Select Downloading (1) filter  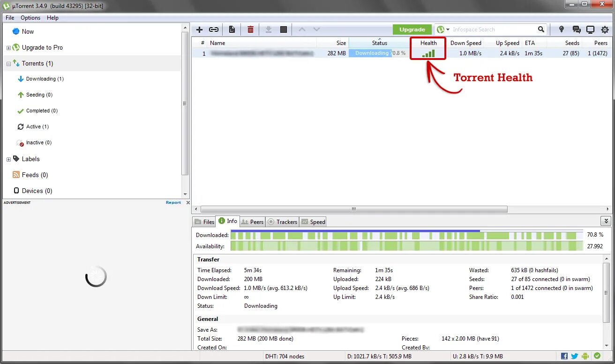[45, 79]
